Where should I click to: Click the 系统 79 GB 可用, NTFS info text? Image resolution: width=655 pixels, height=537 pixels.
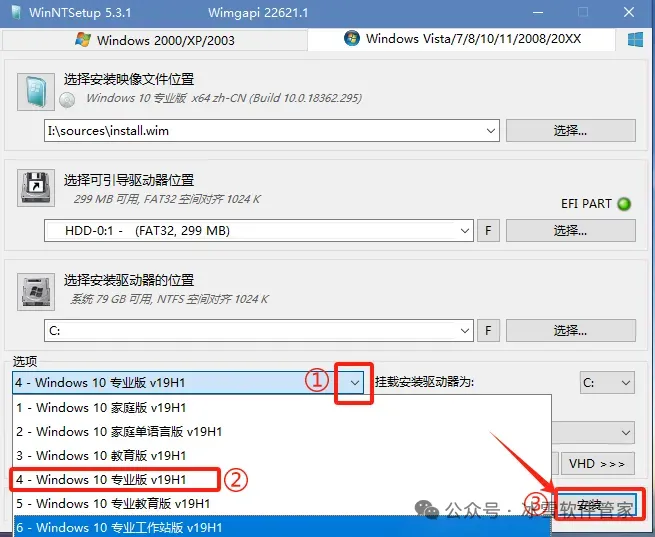[169, 299]
